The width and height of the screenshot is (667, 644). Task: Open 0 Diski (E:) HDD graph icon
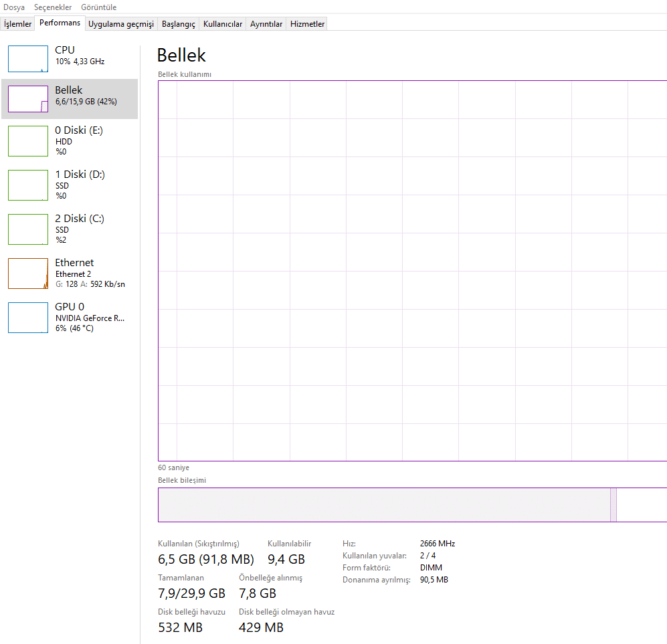click(28, 140)
